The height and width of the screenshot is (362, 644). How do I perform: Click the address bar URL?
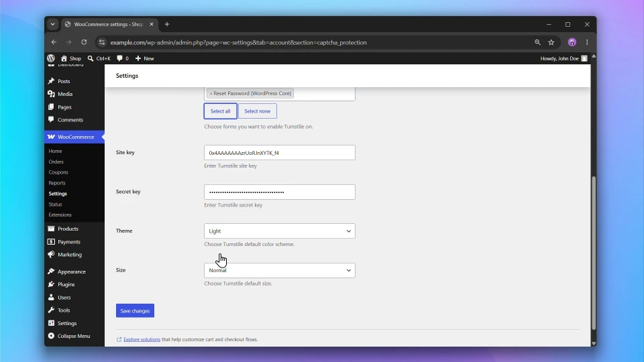click(x=239, y=43)
